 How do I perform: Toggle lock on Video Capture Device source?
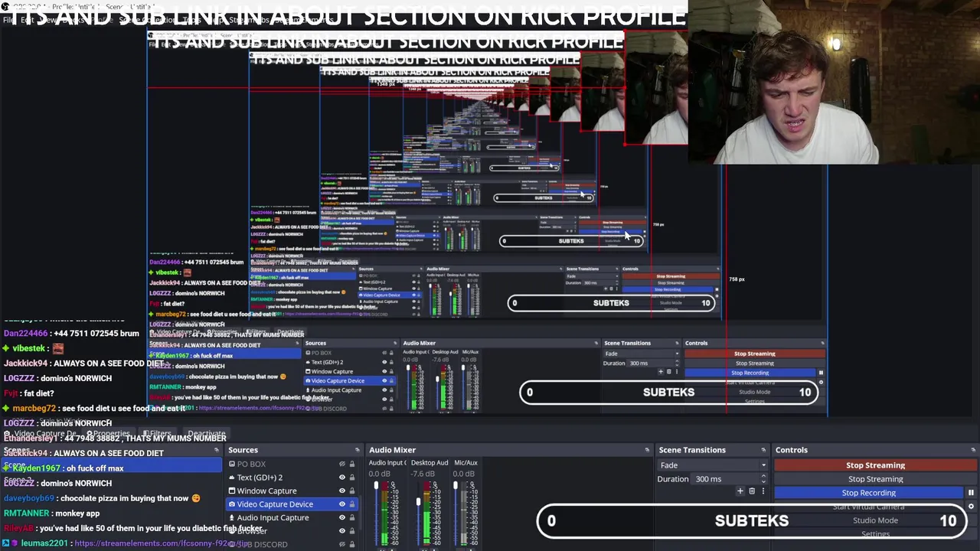tap(352, 504)
